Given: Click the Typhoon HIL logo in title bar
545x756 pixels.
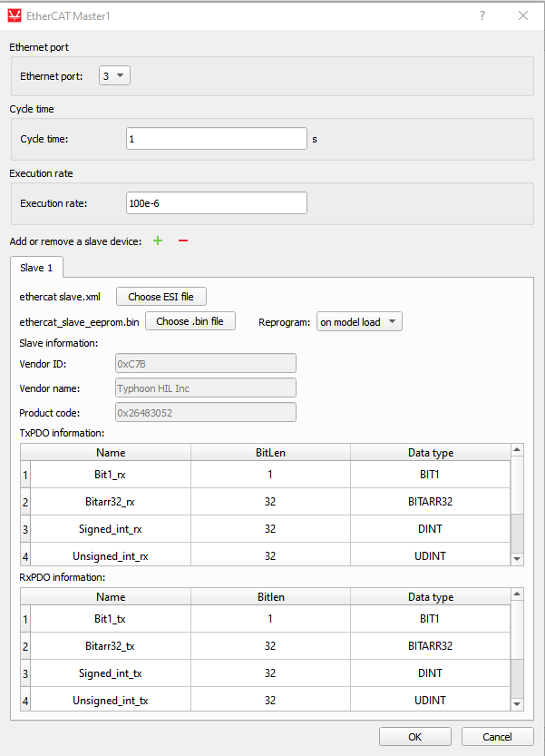Looking at the screenshot, I should coord(15,16).
